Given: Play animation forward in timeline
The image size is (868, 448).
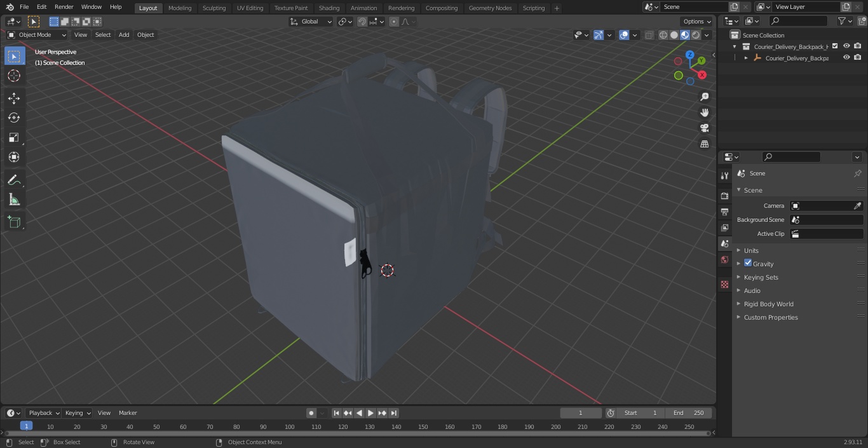Looking at the screenshot, I should point(370,413).
